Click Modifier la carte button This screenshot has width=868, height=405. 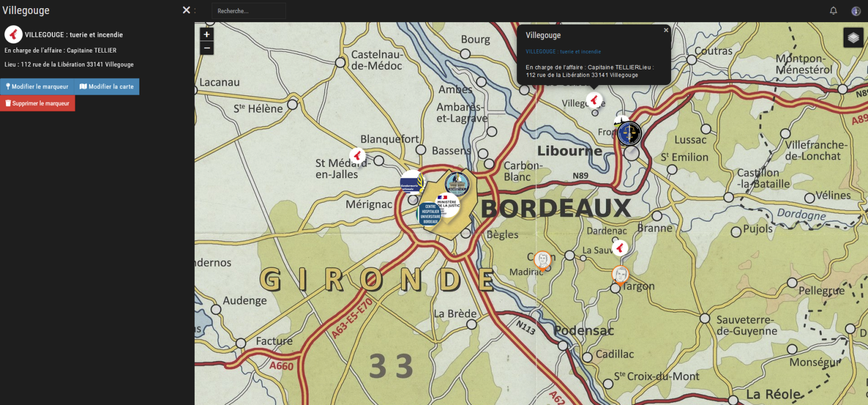[107, 87]
